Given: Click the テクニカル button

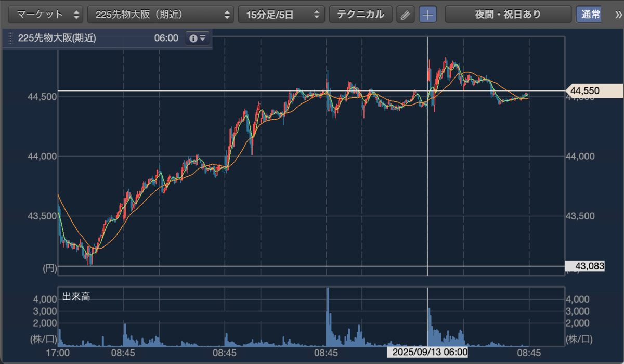Looking at the screenshot, I should [x=360, y=14].
